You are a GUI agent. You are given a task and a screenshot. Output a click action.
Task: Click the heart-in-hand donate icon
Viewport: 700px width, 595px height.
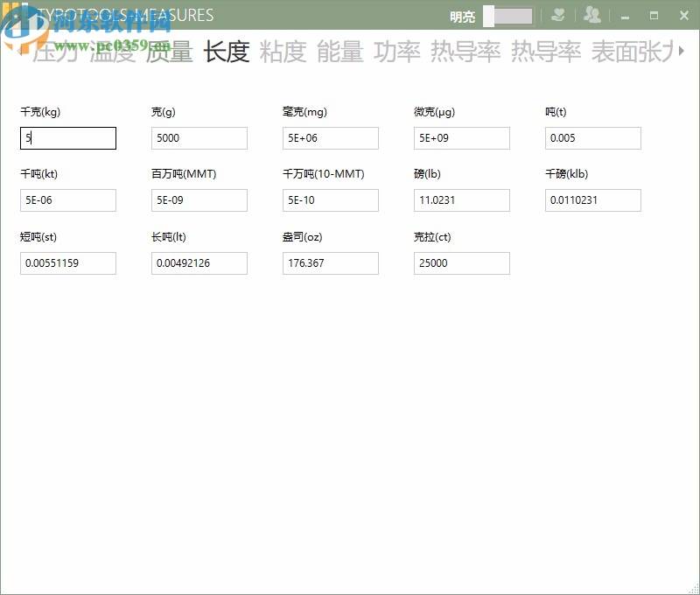tap(558, 15)
